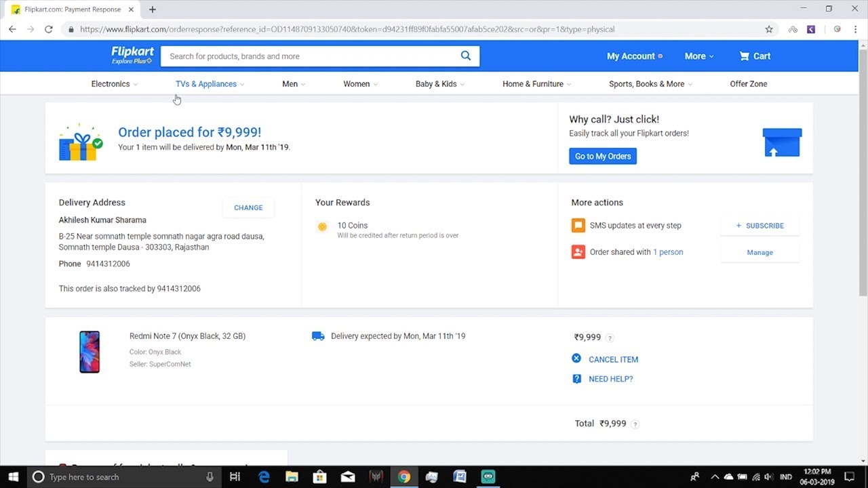Click info icon beside item price ₹9,999
868x488 pixels.
click(x=610, y=338)
